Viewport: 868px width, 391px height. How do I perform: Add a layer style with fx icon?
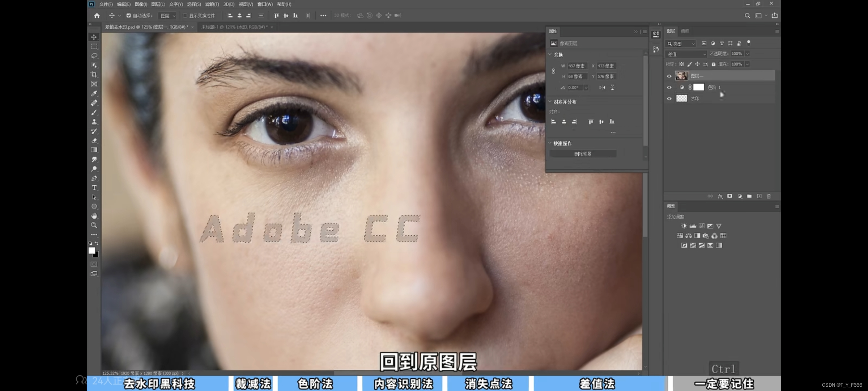[720, 196]
